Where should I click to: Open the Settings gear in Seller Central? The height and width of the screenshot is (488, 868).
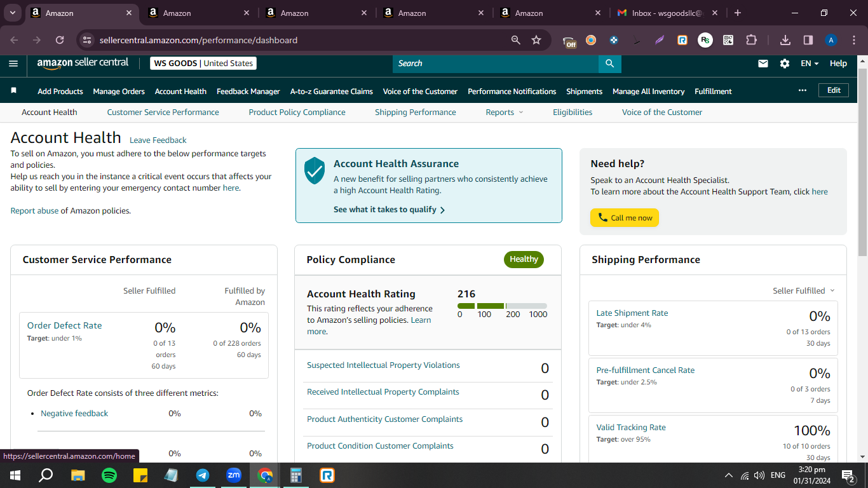[785, 64]
